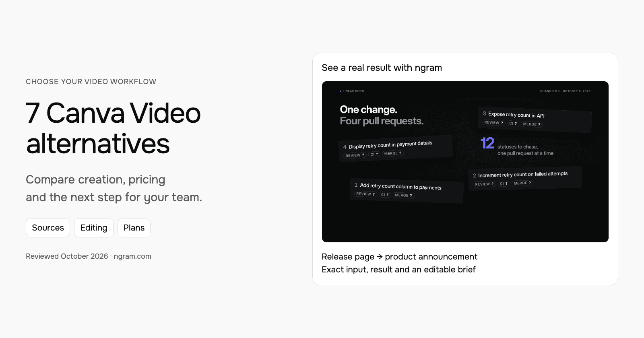Image resolution: width=644 pixels, height=338 pixels.
Task: Click the Sources chip
Action: pos(48,228)
